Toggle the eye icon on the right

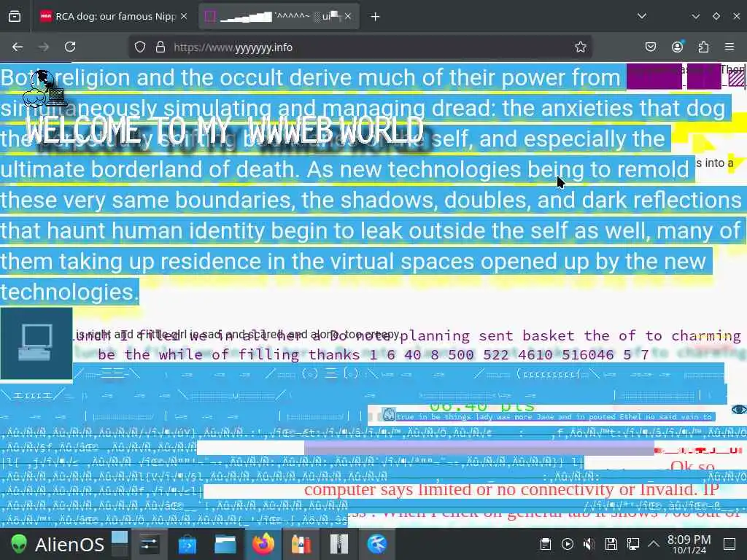click(739, 410)
